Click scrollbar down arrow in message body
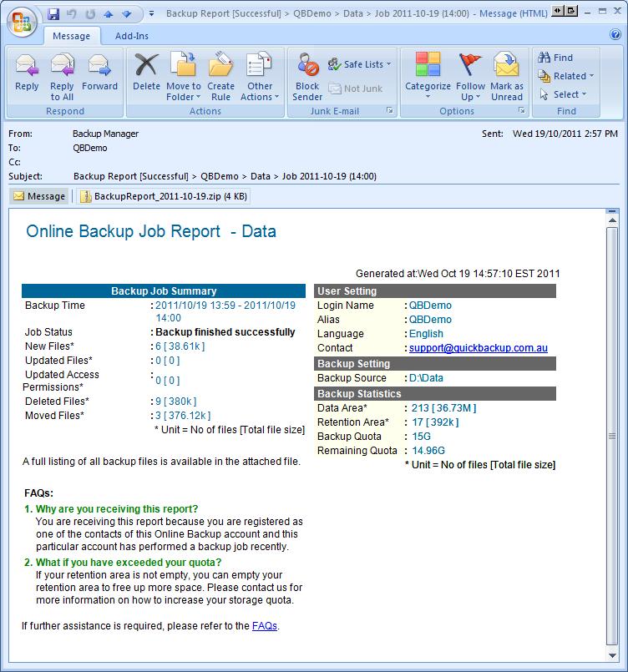This screenshot has width=628, height=672. click(x=613, y=655)
